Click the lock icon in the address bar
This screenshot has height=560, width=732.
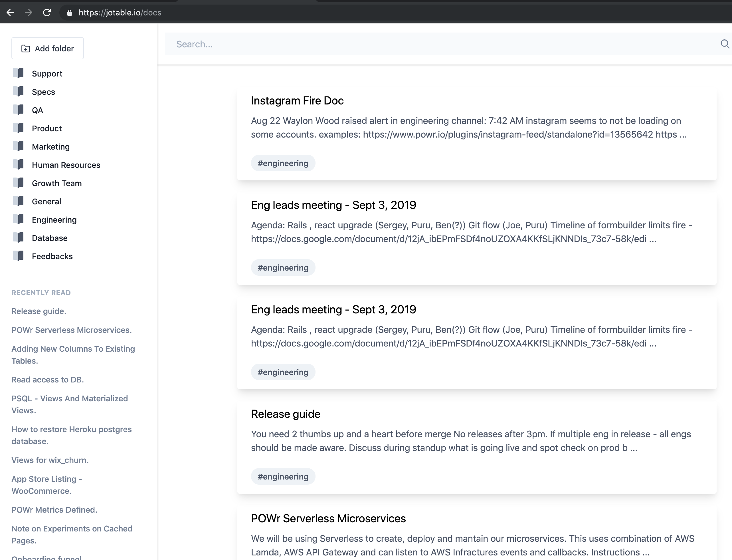click(69, 13)
